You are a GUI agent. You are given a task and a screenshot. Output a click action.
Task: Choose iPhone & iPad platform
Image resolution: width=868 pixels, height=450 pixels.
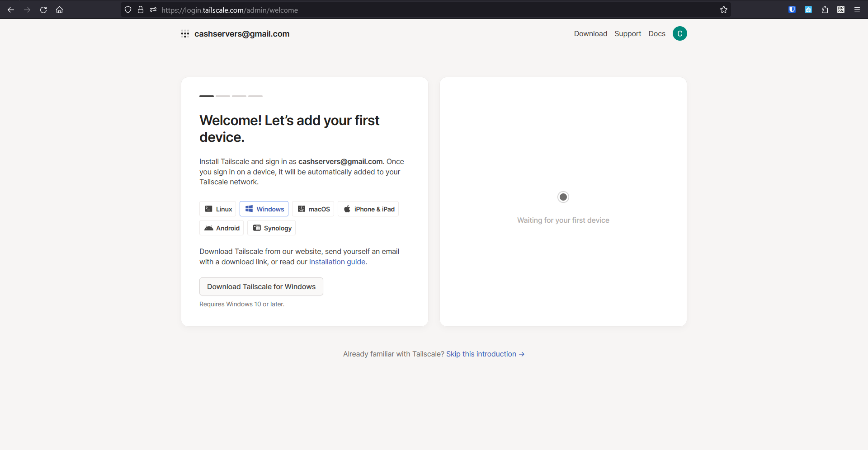(368, 209)
